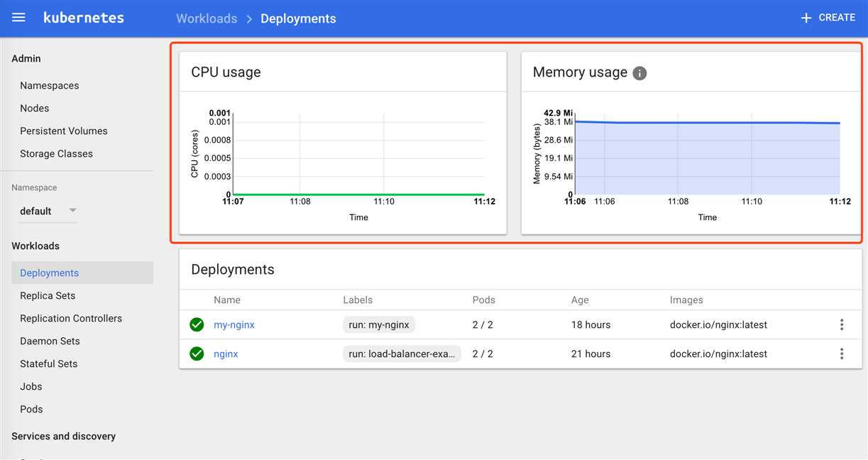The image size is (868, 460).
Task: Click the Namespace label in sidebar
Action: tap(34, 187)
